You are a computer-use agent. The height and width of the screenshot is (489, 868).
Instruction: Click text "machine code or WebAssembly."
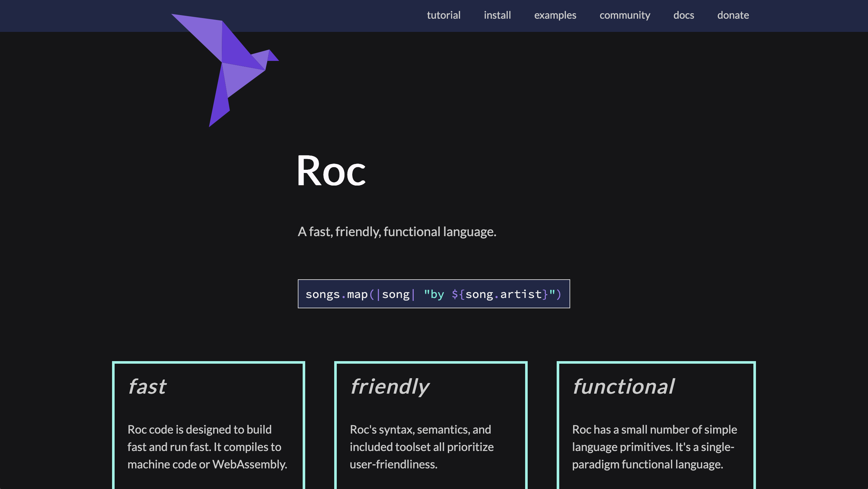tap(207, 465)
